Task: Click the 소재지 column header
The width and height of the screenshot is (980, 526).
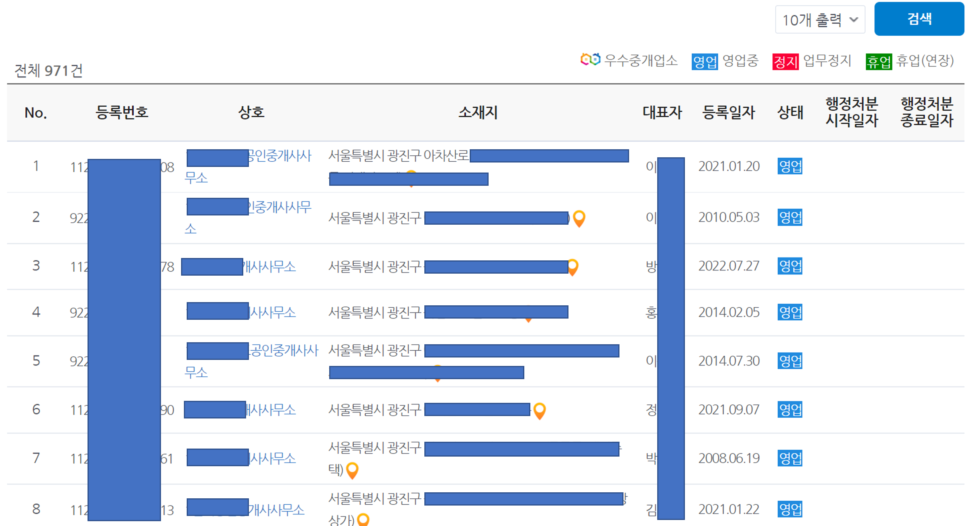Action: click(478, 113)
